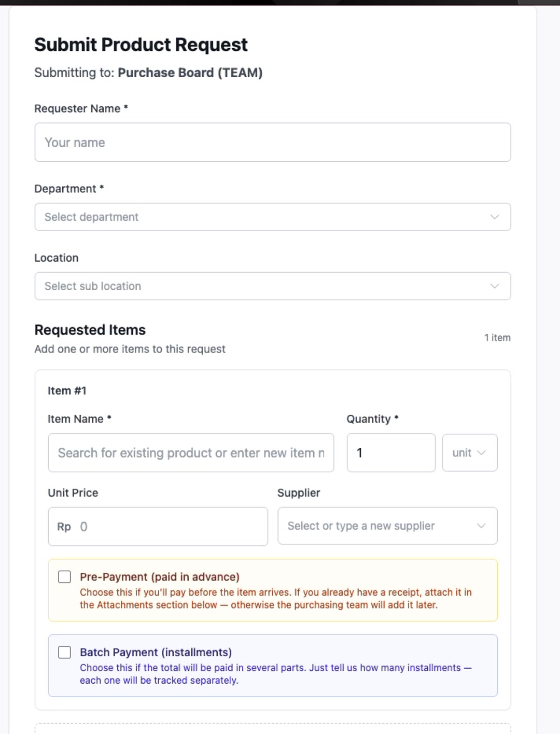Click the Rp currency prefix

coord(64,527)
